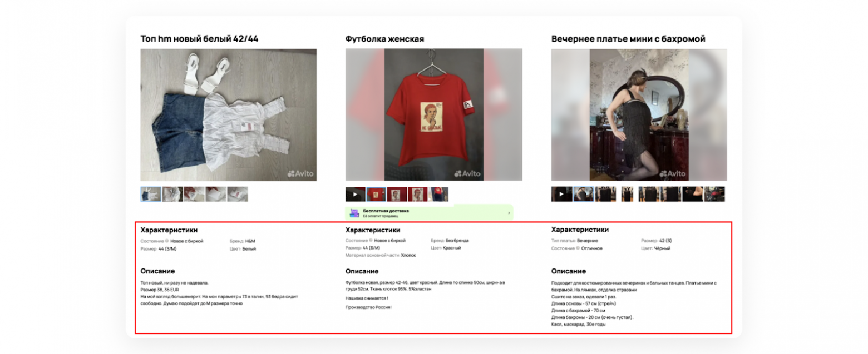Viewport: 868px width, 354px height.
Task: Select the first selected thumbnail of the white top
Action: coord(151,194)
